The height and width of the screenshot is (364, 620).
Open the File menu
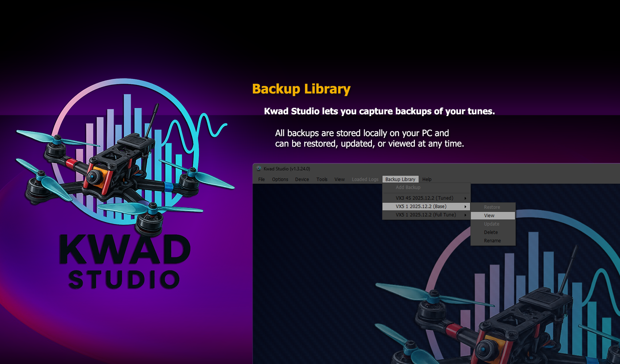262,179
